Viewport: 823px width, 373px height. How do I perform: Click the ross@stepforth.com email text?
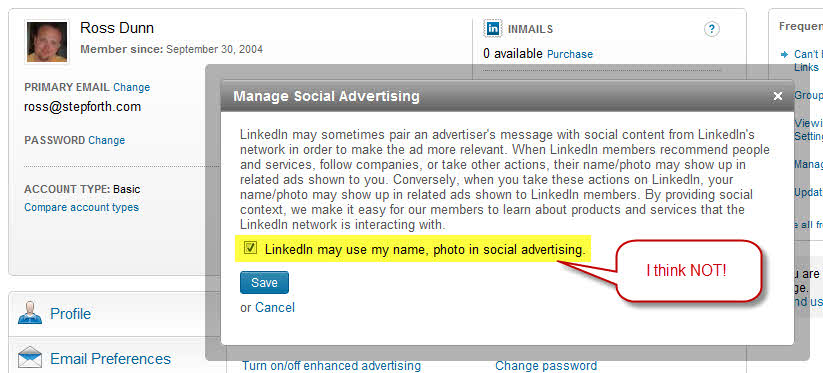click(x=82, y=107)
